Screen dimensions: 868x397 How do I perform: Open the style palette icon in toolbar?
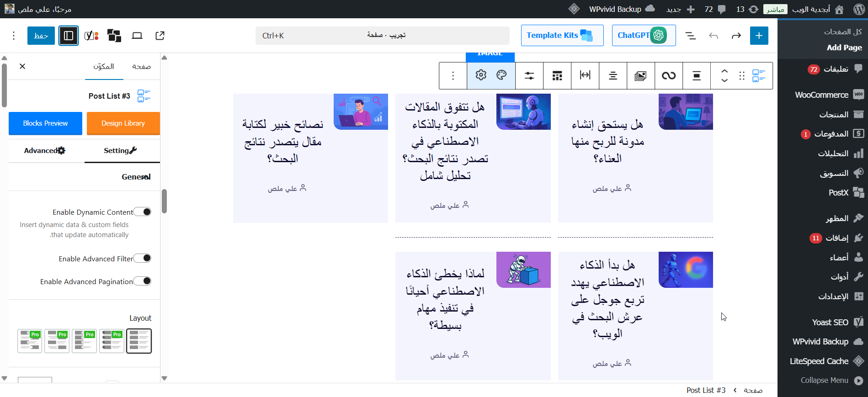[x=501, y=75]
